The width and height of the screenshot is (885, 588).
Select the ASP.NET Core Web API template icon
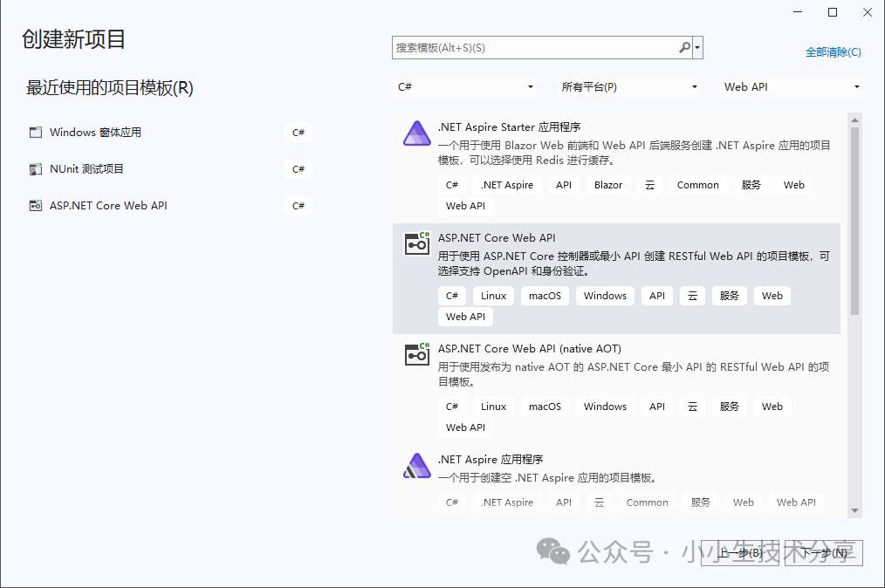tap(417, 243)
